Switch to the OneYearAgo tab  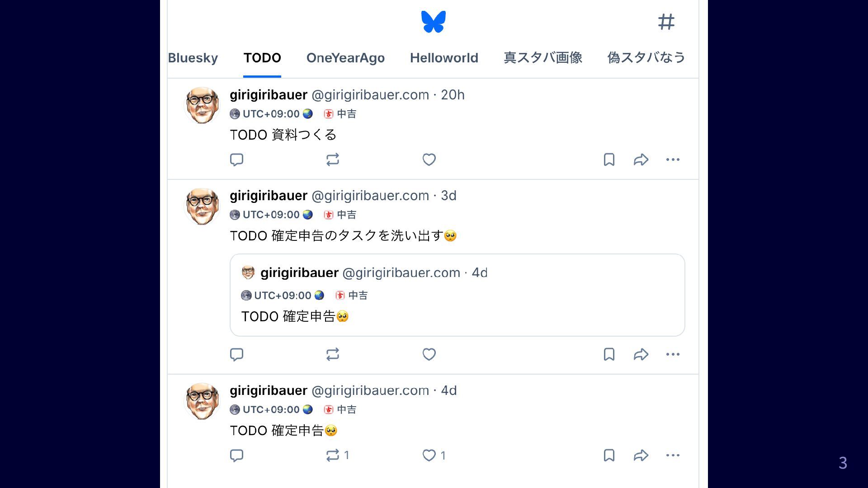(345, 58)
